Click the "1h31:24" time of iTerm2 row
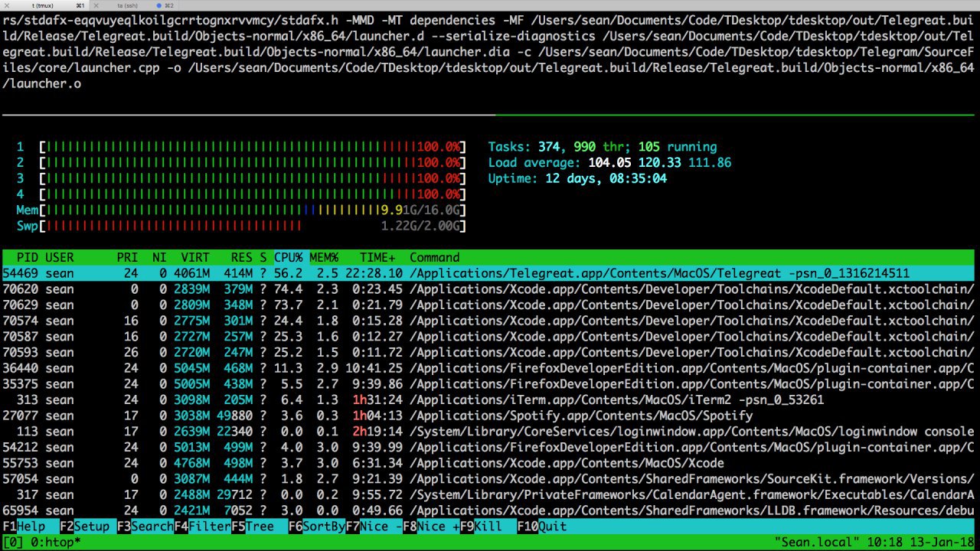 click(x=378, y=399)
